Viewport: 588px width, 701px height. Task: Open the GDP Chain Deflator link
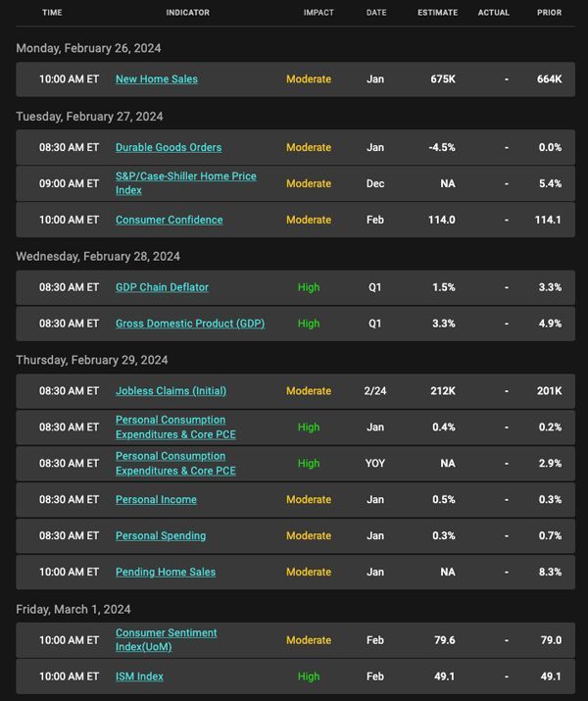click(162, 287)
